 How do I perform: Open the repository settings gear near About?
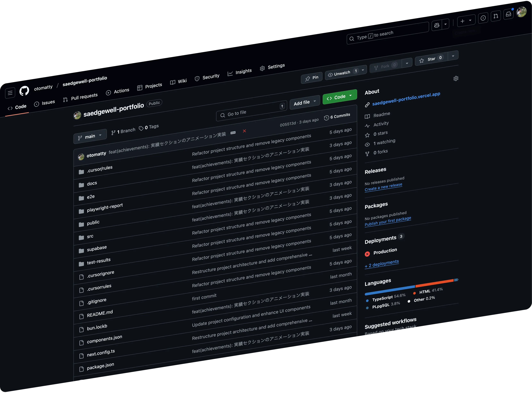456,78
